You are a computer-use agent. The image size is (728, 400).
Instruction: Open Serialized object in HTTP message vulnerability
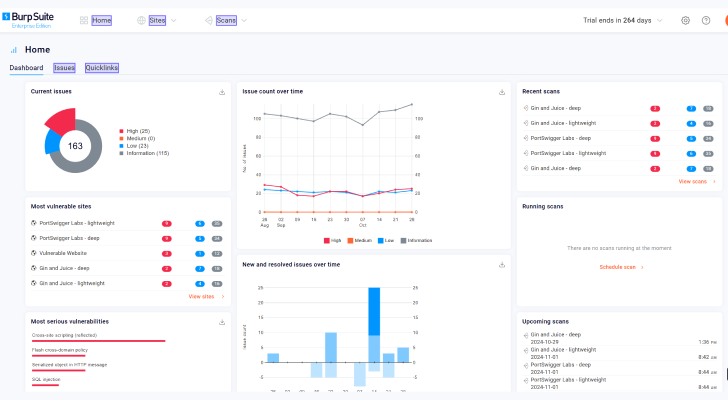(x=69, y=365)
